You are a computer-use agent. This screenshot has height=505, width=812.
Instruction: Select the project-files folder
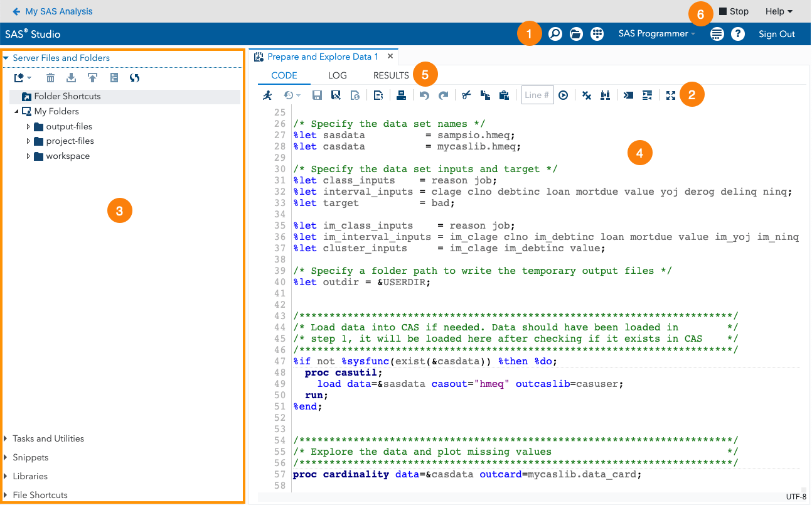click(70, 141)
